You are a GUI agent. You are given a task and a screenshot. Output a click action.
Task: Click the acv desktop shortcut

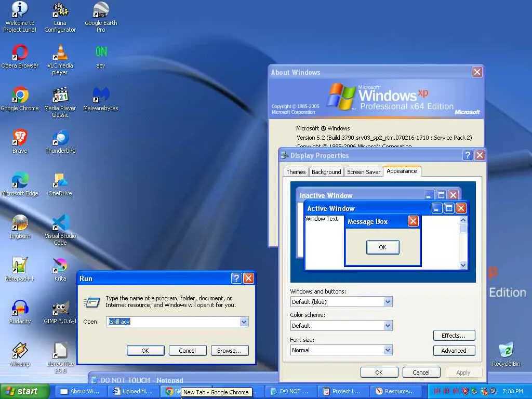pyautogui.click(x=101, y=57)
